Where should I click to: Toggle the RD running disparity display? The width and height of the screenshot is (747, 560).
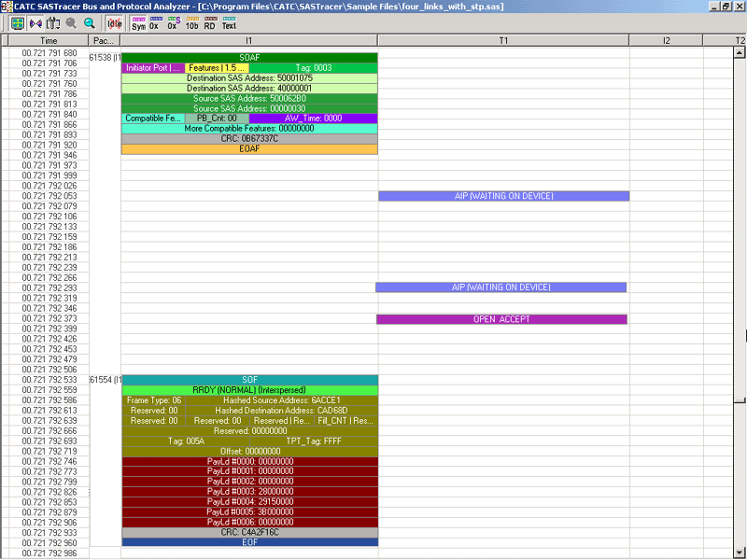[210, 24]
